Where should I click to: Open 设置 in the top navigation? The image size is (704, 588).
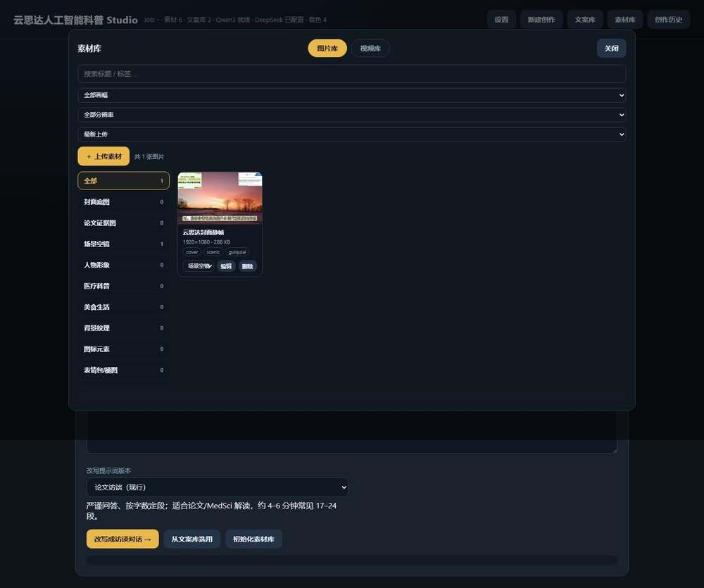pyautogui.click(x=501, y=20)
